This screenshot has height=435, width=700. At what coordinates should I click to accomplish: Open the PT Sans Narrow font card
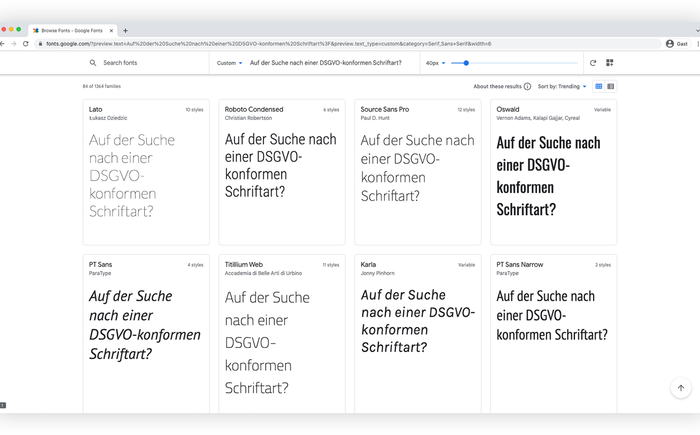(x=554, y=334)
